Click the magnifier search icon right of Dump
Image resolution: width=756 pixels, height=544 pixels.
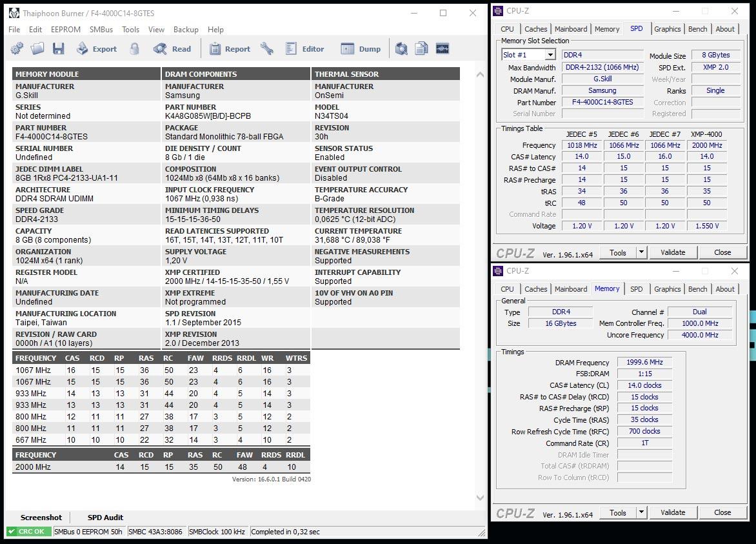pyautogui.click(x=401, y=48)
